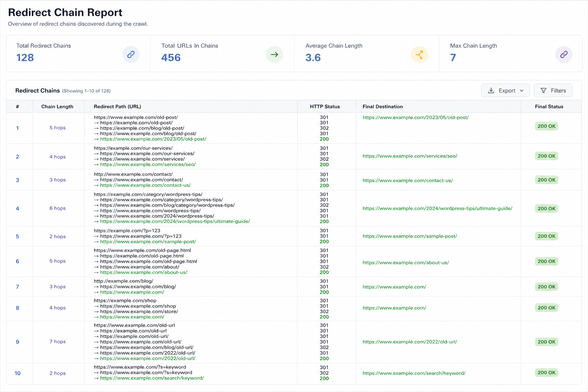Image resolution: width=588 pixels, height=392 pixels.
Task: Click green path URL 2023/05/old-post/ in row 1
Action: pyautogui.click(x=153, y=139)
